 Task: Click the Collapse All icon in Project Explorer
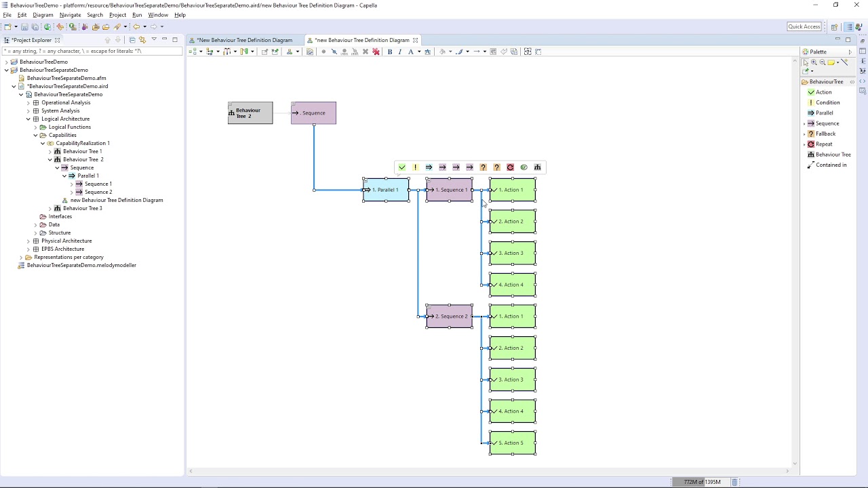pyautogui.click(x=132, y=40)
